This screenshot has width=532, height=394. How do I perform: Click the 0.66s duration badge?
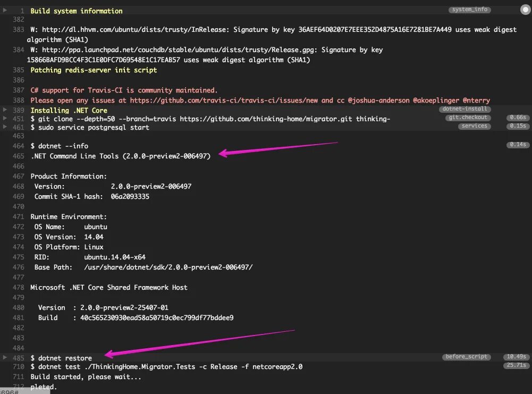(518, 118)
